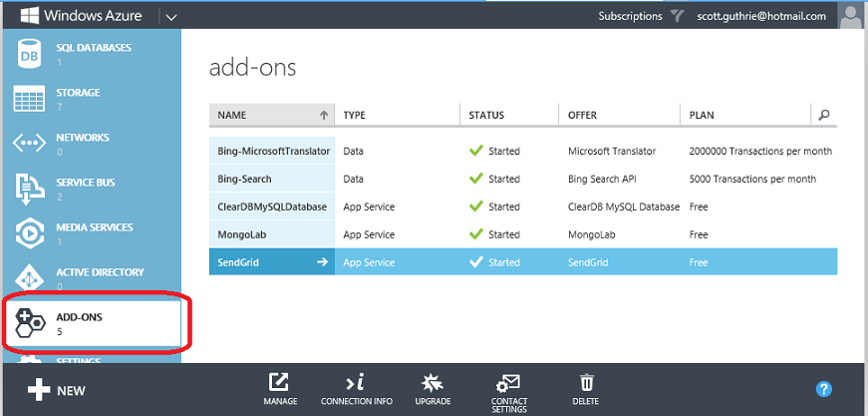Click the Add-ons hexagon icon
Screen dimensions: 868x416
[29, 323]
